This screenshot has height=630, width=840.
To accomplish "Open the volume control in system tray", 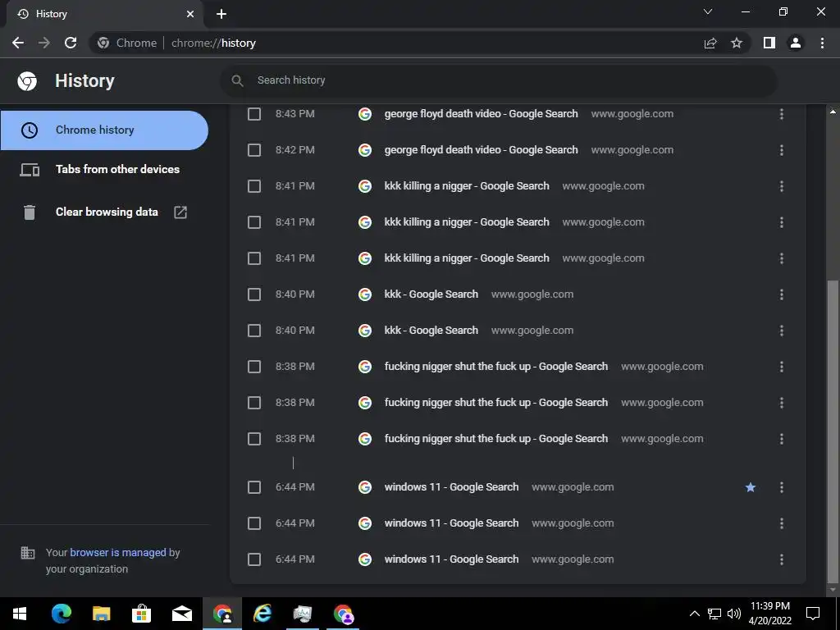I will tap(734, 614).
